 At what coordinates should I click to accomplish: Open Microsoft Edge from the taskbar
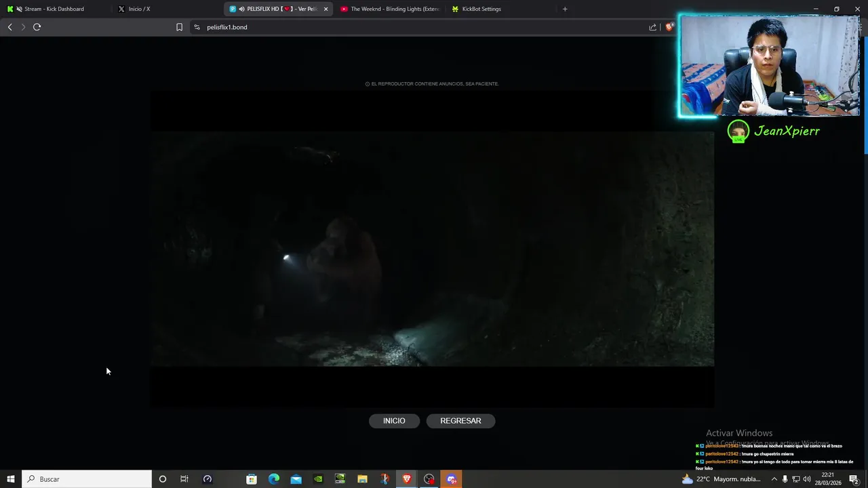coord(274,479)
